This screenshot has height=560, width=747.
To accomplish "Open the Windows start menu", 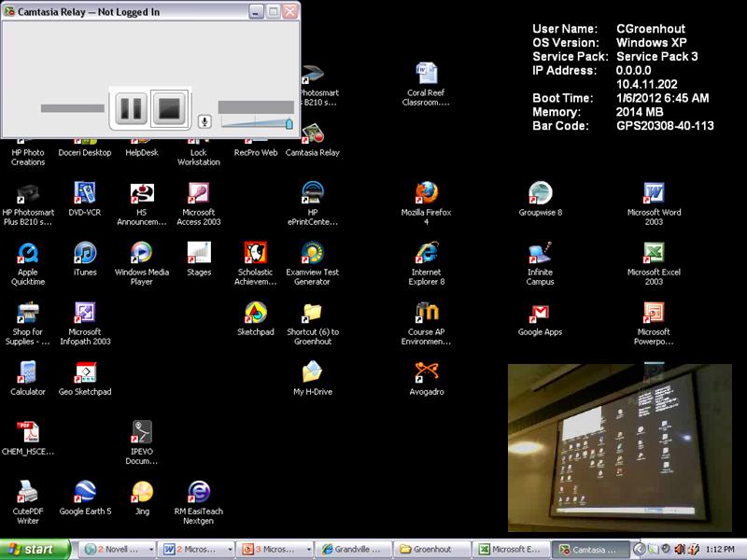I will point(35,549).
